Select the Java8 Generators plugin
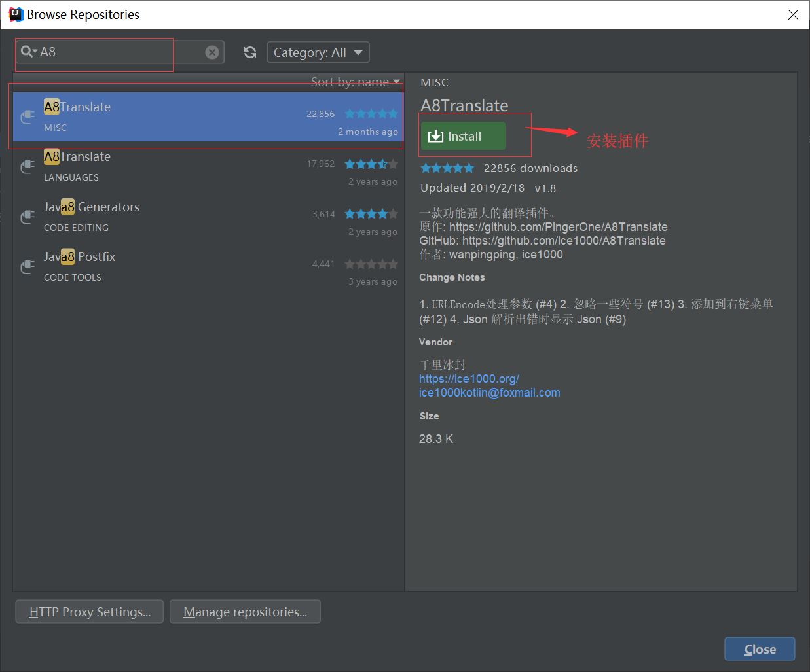 208,217
